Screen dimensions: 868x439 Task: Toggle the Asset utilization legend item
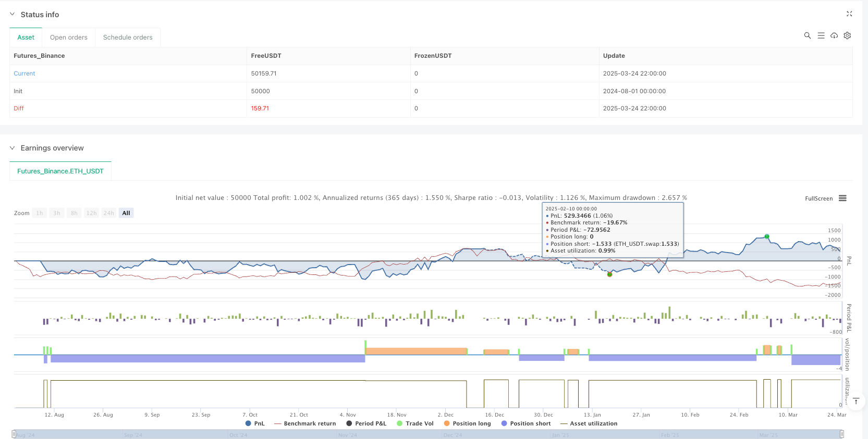(589, 423)
